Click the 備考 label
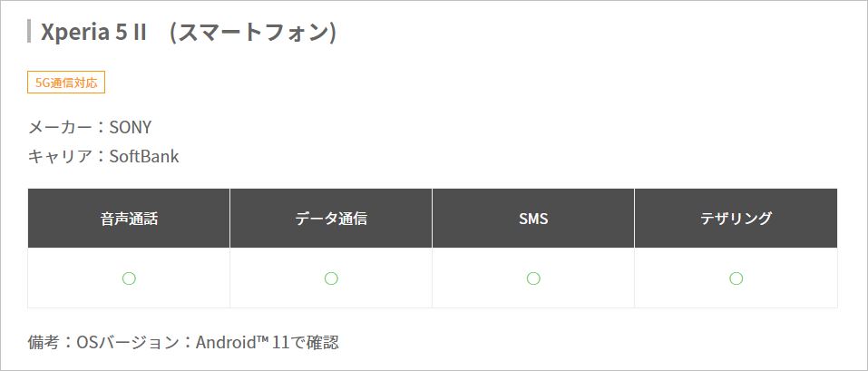 point(44,343)
